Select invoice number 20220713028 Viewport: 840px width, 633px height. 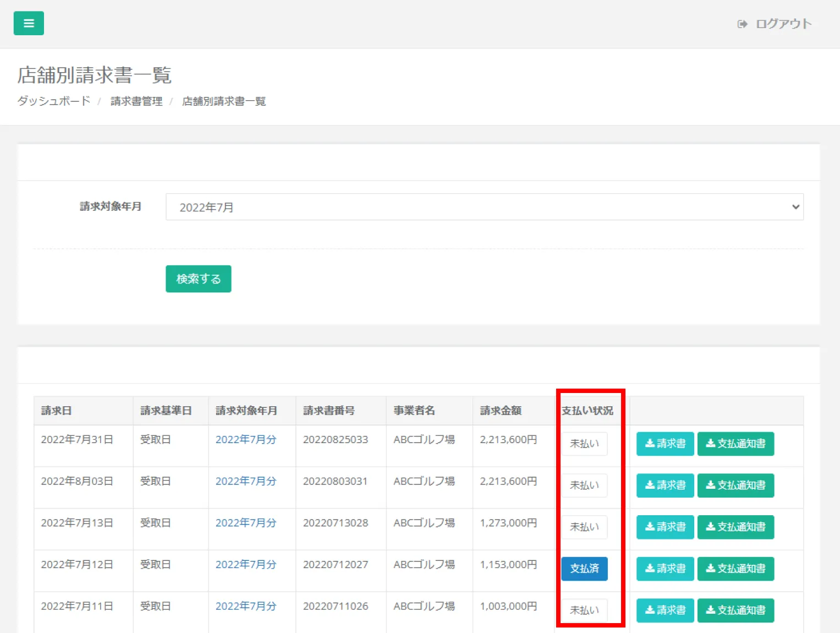tap(336, 523)
